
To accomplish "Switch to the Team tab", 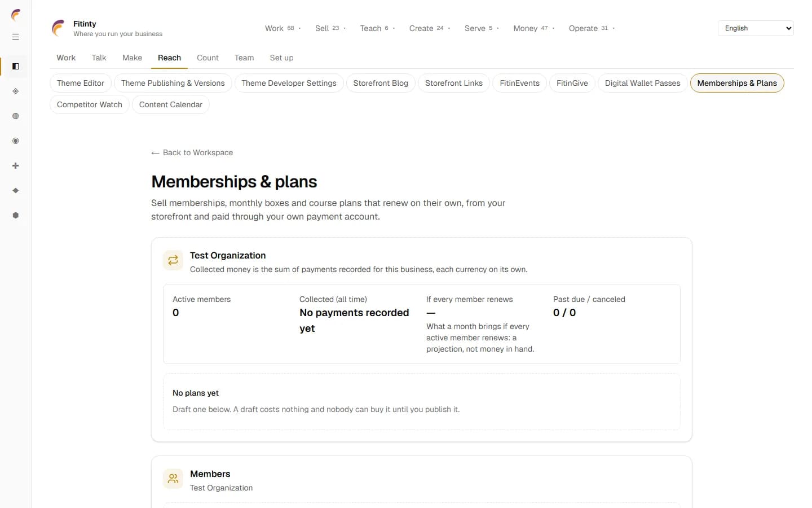I will coord(244,58).
